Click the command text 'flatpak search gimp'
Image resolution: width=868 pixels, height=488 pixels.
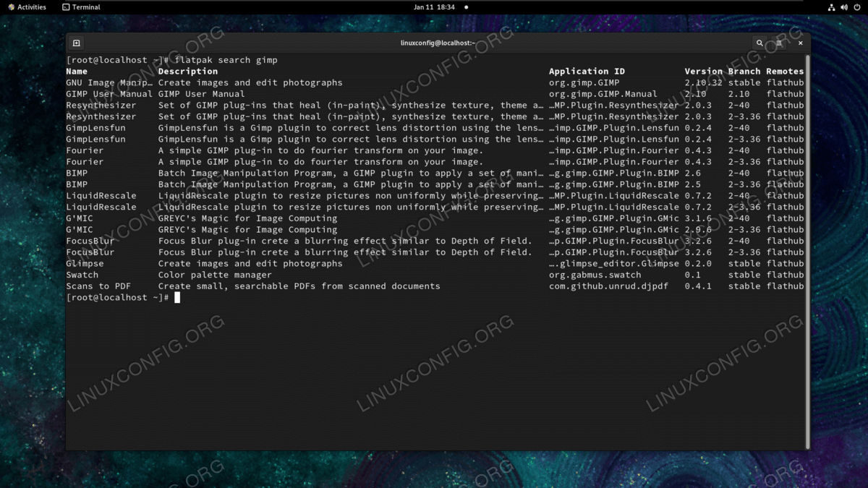[226, 60]
